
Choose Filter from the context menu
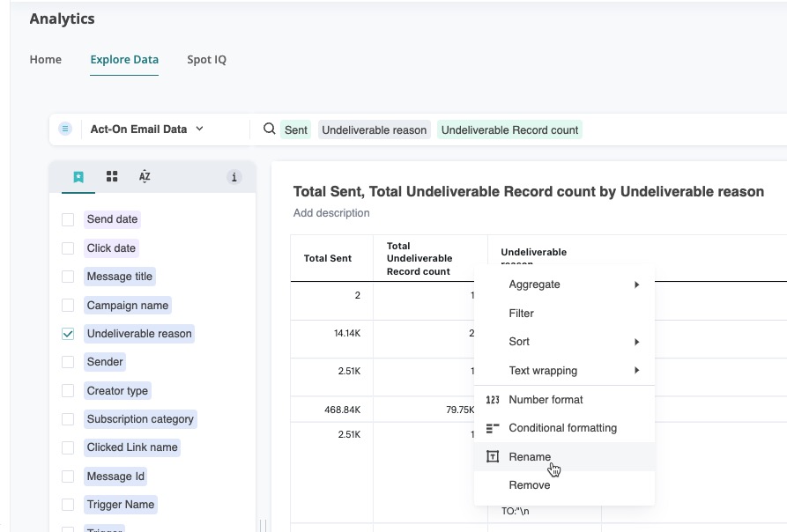[x=564, y=314]
